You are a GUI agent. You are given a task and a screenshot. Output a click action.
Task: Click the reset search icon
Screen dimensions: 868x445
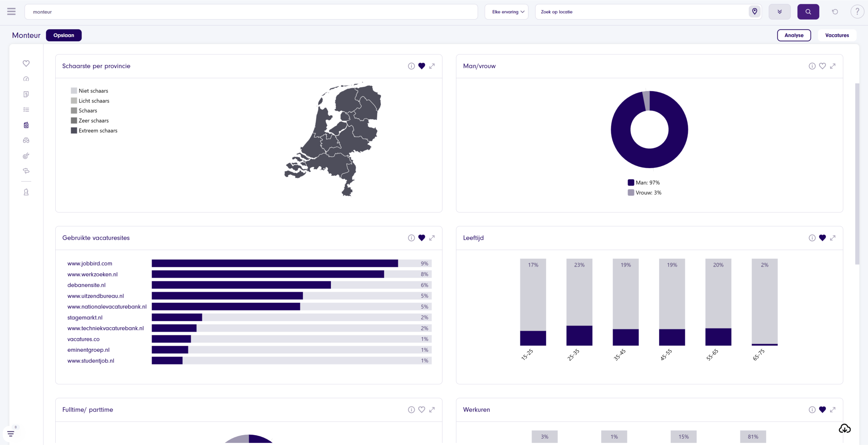835,12
